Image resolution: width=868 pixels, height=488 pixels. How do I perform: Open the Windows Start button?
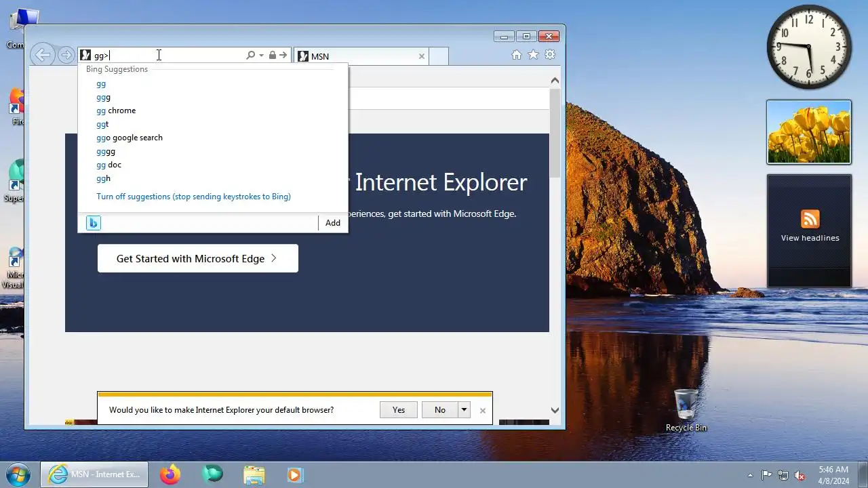tap(18, 474)
